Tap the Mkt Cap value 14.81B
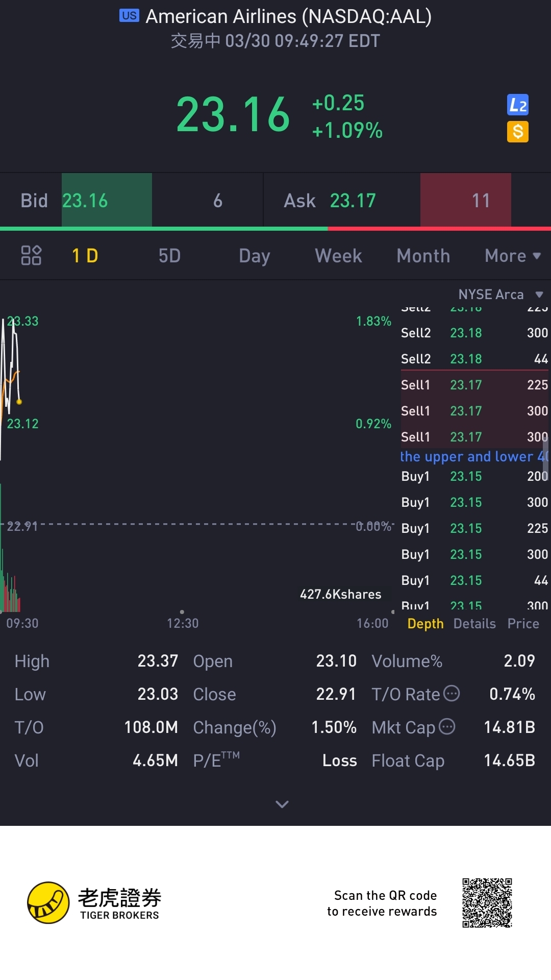The image size is (551, 980). [x=510, y=727]
